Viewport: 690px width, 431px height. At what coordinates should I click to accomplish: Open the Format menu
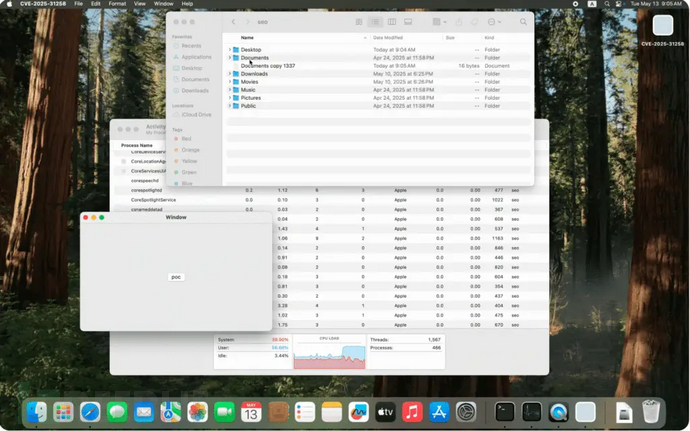click(x=117, y=4)
